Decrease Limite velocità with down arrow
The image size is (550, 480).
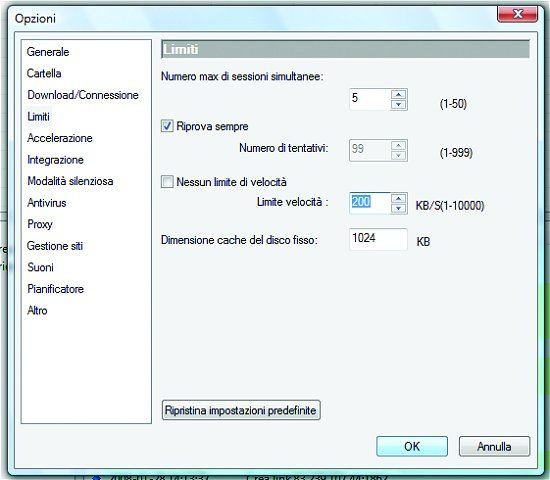click(398, 208)
